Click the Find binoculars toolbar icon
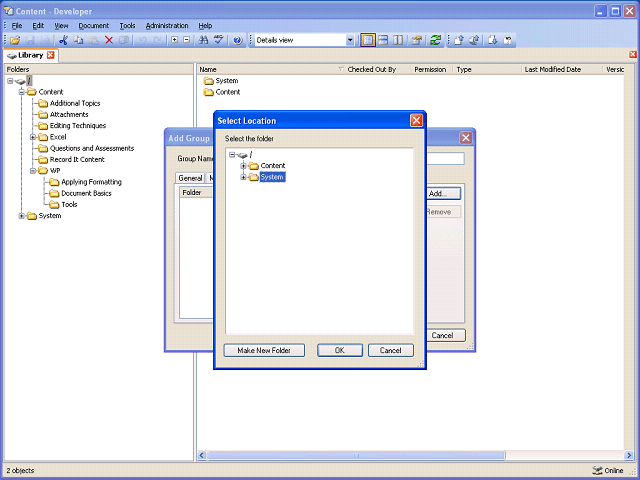The width and height of the screenshot is (640, 480). click(x=203, y=40)
